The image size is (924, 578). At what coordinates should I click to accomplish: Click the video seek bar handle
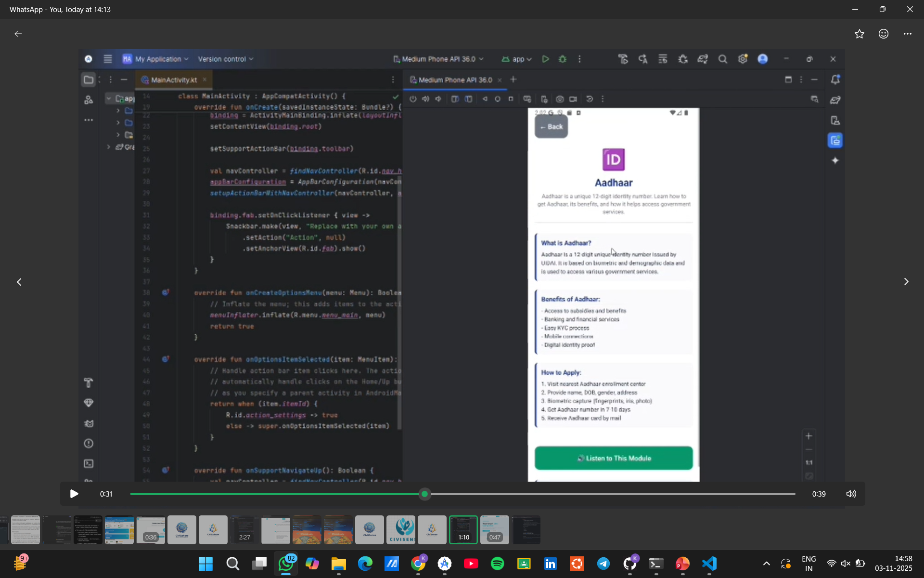click(424, 494)
